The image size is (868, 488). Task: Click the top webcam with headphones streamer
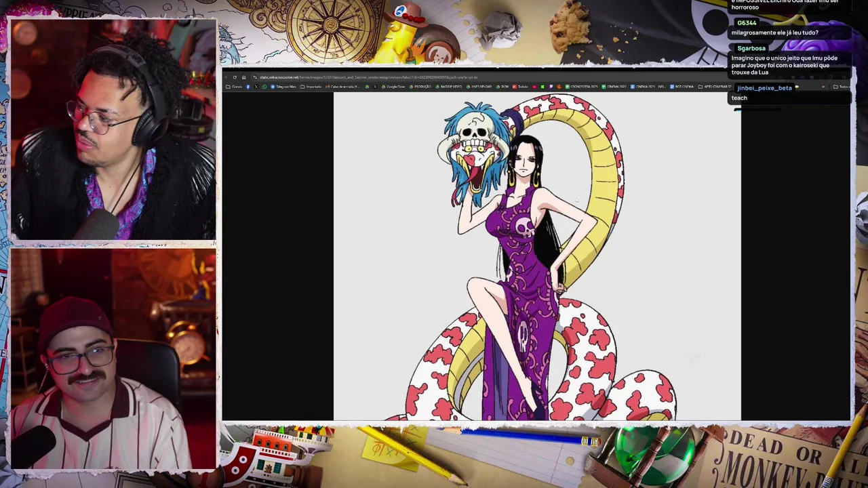click(113, 130)
